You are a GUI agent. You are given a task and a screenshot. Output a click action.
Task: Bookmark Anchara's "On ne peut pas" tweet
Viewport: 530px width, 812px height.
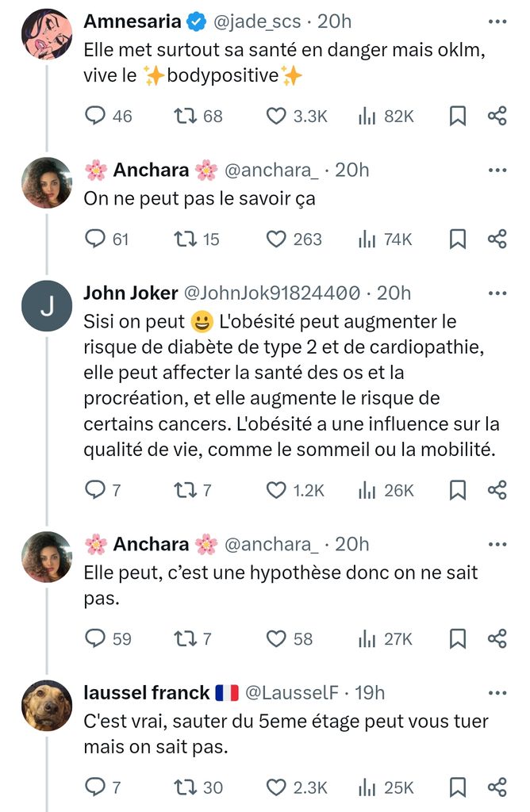pos(457,239)
